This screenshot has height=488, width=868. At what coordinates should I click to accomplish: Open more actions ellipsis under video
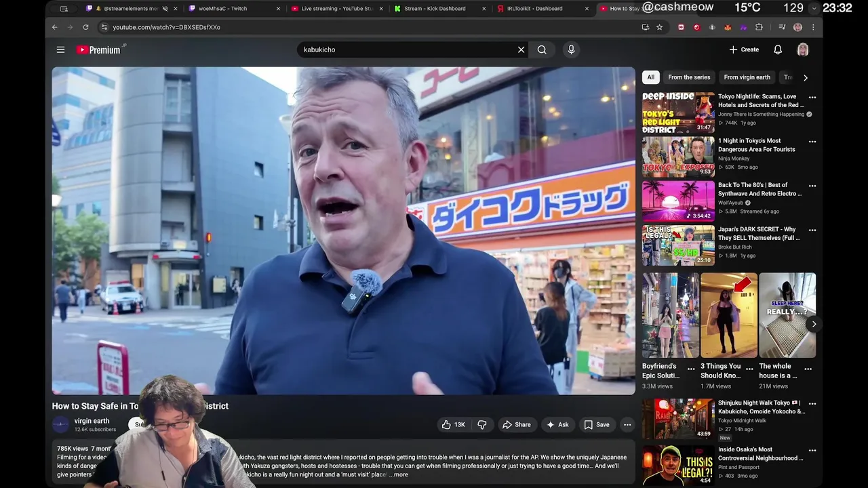click(x=627, y=424)
